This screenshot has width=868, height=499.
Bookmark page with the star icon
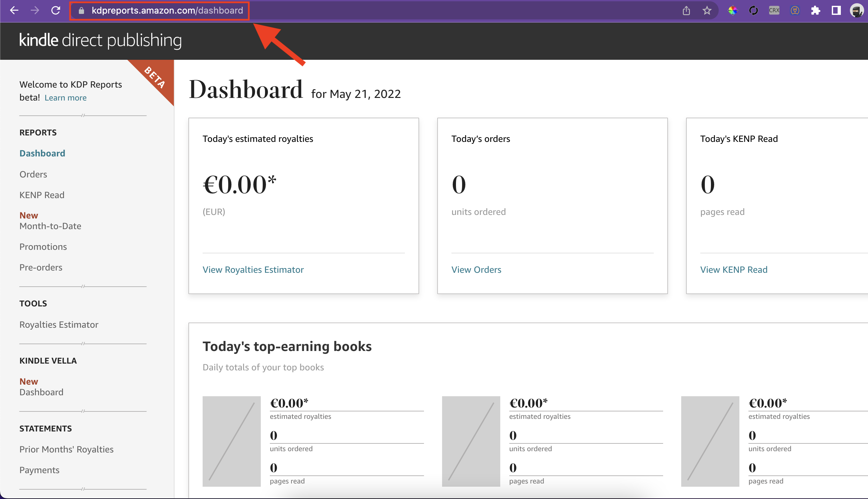(x=707, y=11)
